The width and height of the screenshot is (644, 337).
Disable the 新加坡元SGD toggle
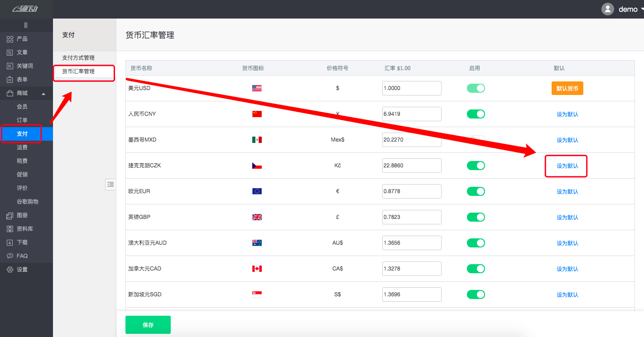[476, 294]
